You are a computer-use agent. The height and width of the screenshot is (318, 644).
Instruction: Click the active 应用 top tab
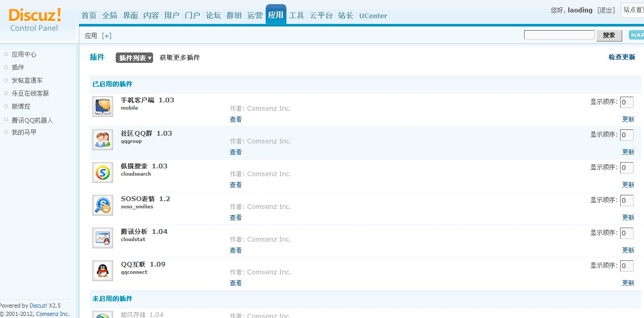pos(276,15)
